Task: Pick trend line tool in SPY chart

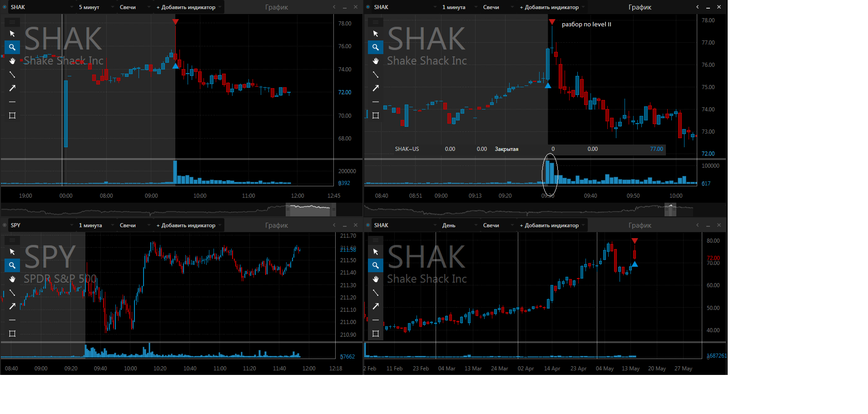Action: [12, 293]
